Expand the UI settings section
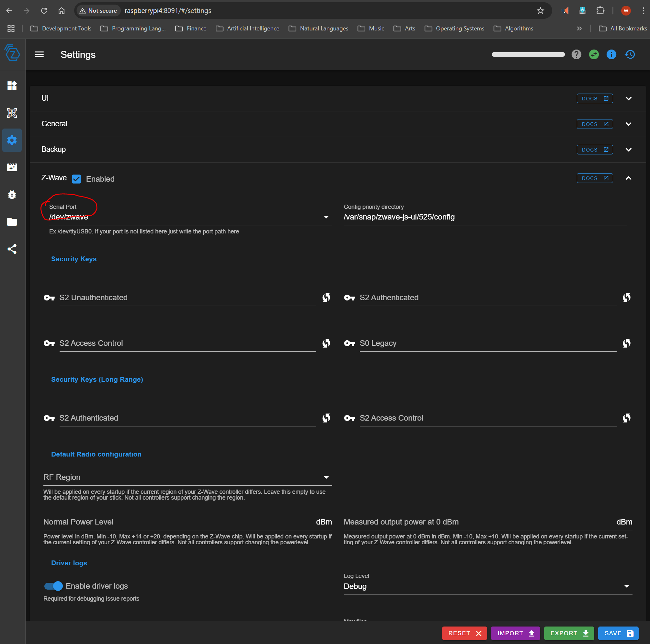Screen dimensions: 650x644 (x=629, y=98)
